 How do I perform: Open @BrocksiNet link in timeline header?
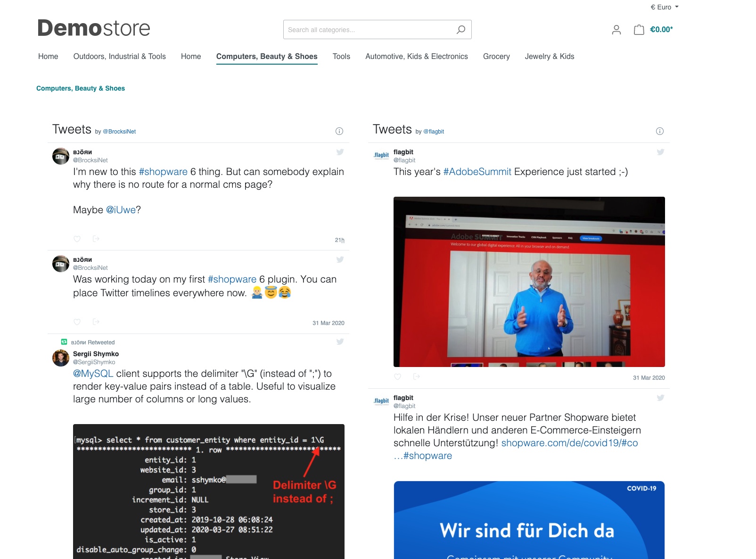pyautogui.click(x=119, y=132)
